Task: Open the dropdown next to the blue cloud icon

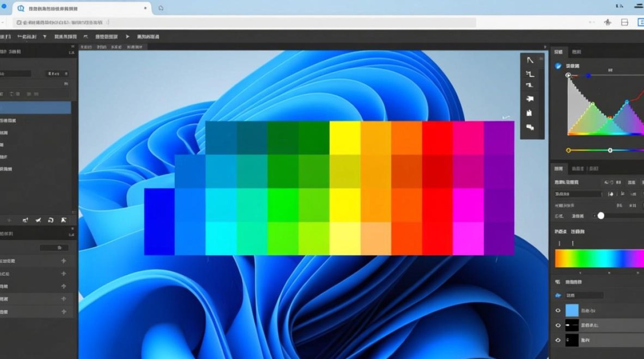Action: (584, 296)
